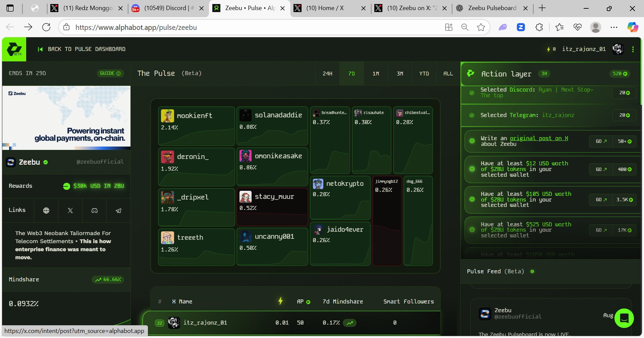Open the original post on X link
The width and height of the screenshot is (644, 338).
(x=539, y=138)
